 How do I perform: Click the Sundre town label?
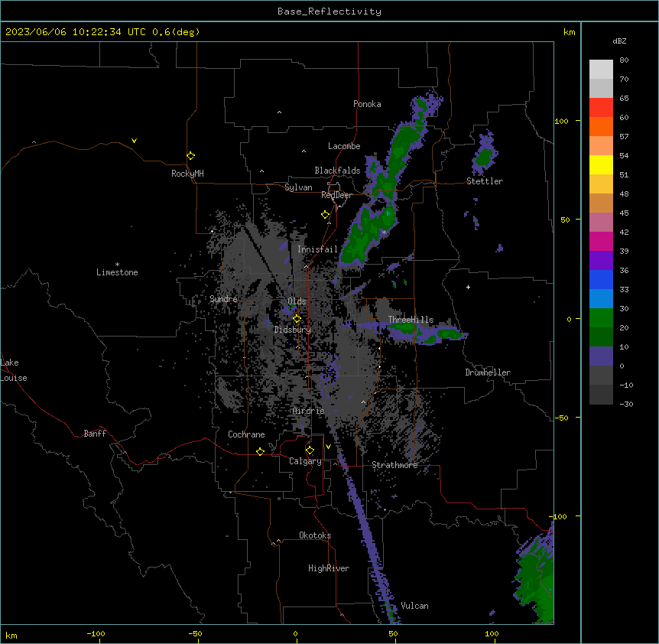(x=223, y=299)
